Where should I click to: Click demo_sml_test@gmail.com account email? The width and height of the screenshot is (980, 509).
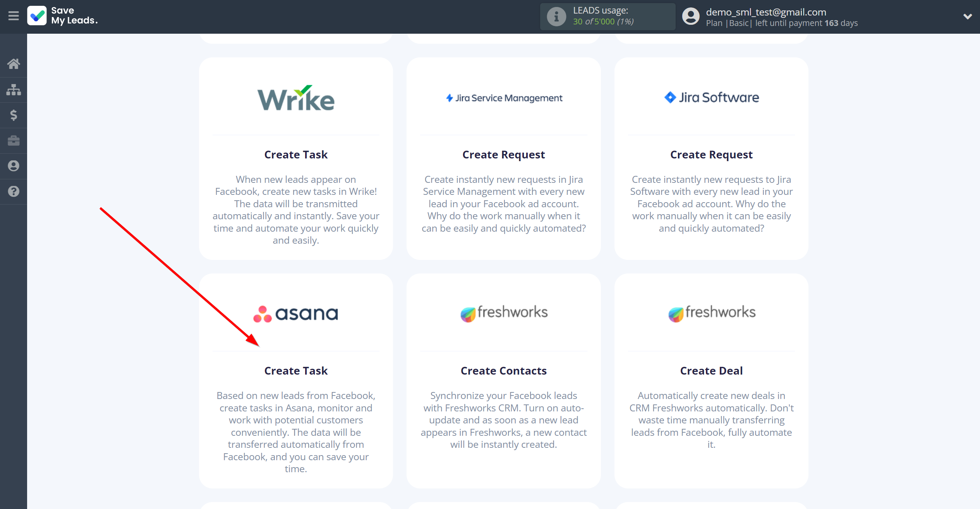[x=766, y=12]
